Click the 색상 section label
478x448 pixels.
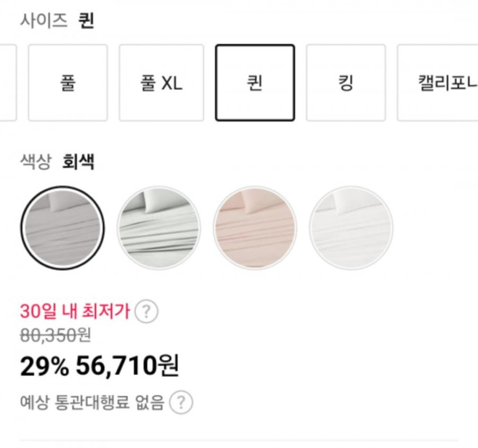click(35, 162)
